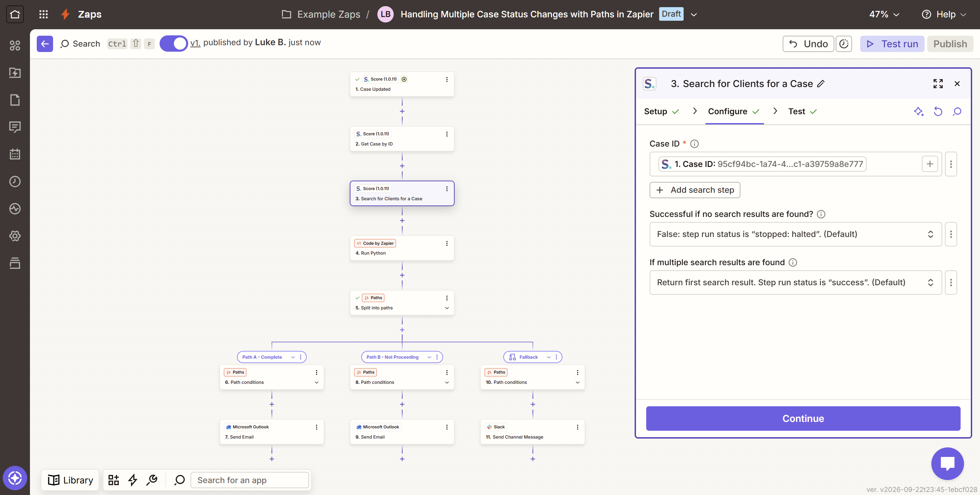Open the Help dropdown menu
The height and width of the screenshot is (495, 980).
click(x=944, y=14)
